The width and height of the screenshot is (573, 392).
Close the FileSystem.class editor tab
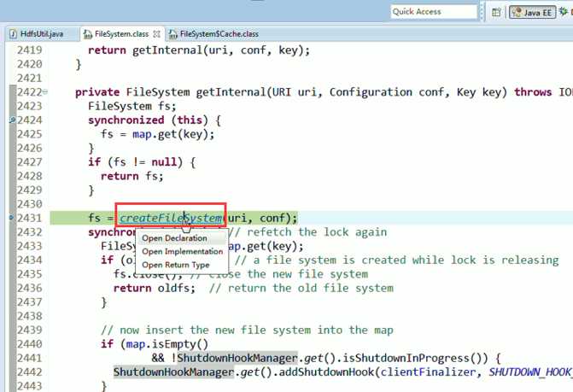pos(157,34)
